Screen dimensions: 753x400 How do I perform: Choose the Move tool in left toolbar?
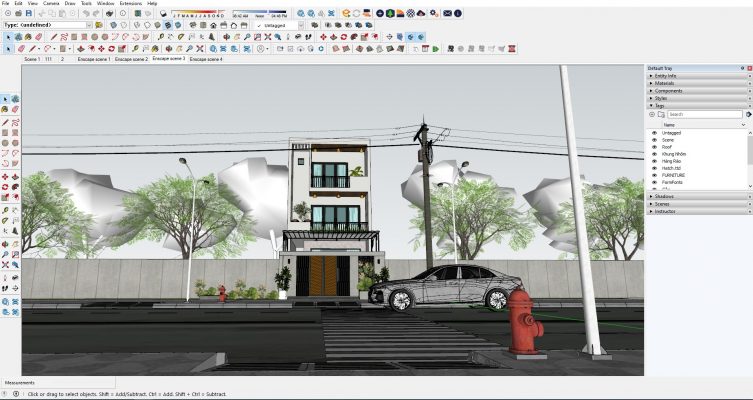[x=5, y=176]
